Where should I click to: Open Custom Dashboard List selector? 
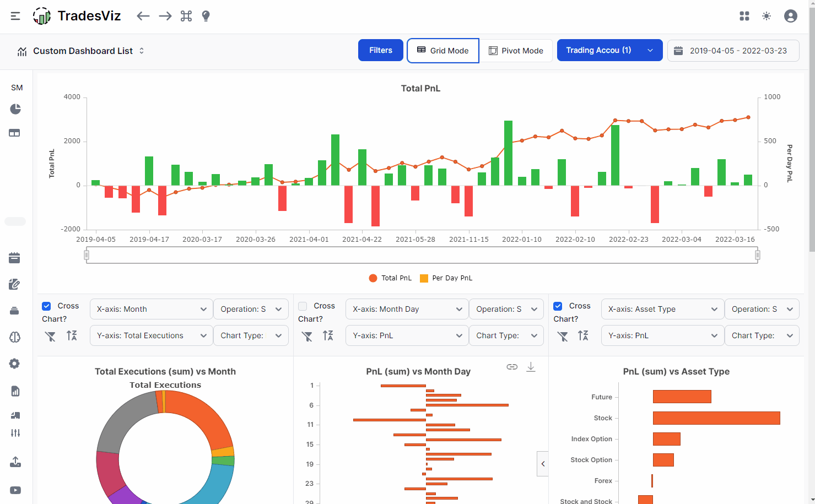(x=81, y=51)
